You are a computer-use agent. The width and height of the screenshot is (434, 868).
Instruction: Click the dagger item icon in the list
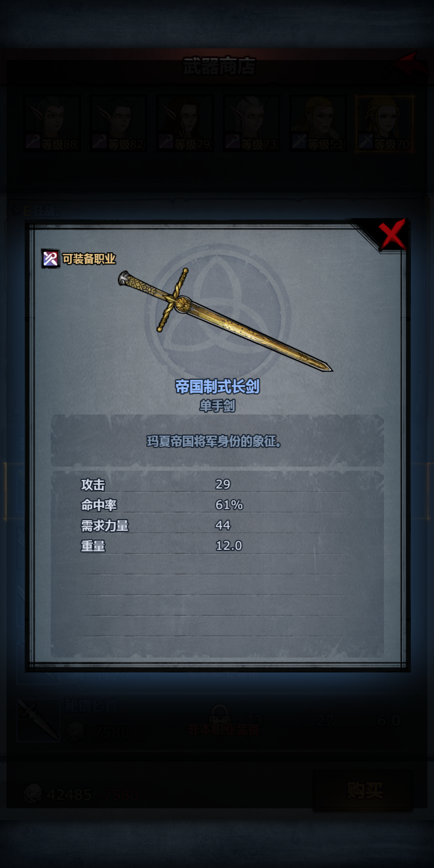tap(38, 721)
